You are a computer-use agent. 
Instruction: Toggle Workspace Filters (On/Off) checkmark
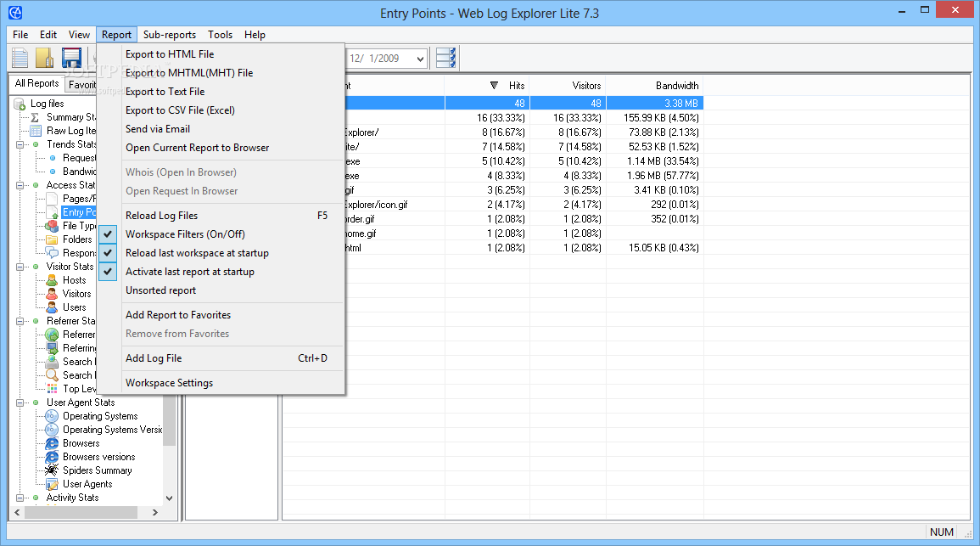point(108,234)
